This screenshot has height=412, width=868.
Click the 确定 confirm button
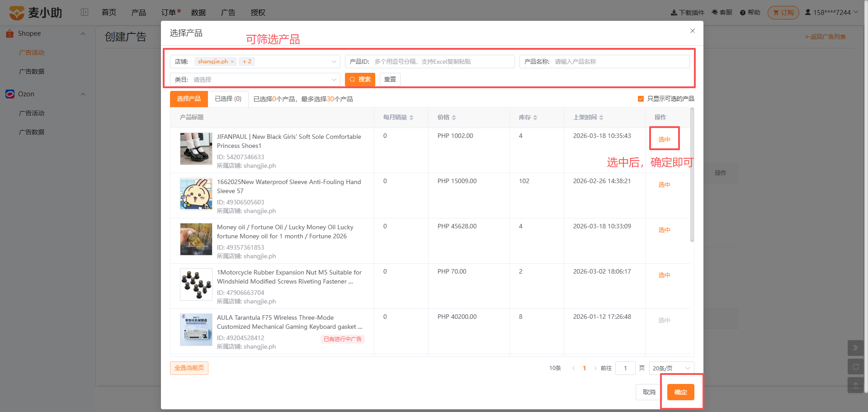(x=681, y=392)
